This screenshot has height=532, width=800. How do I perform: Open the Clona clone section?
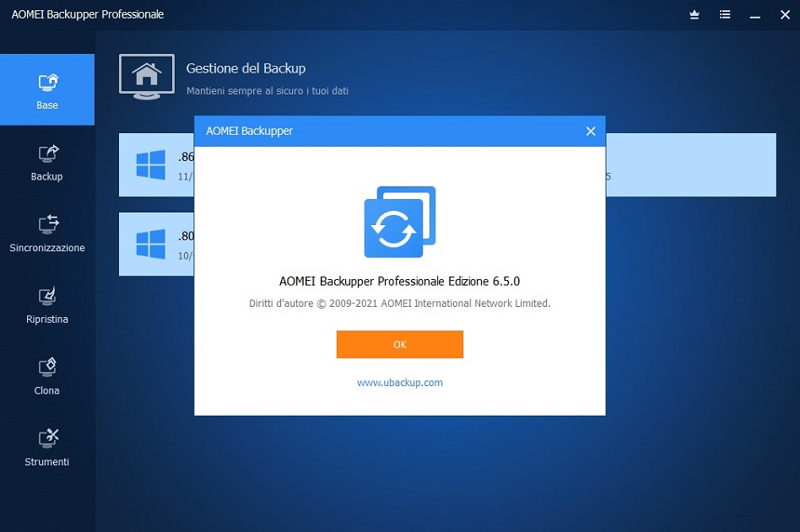[47, 376]
